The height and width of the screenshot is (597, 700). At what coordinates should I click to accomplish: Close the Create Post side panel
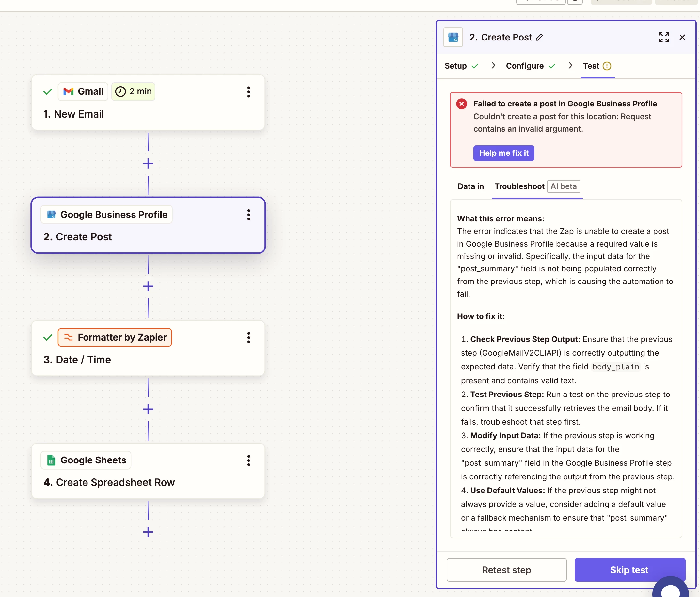point(682,37)
